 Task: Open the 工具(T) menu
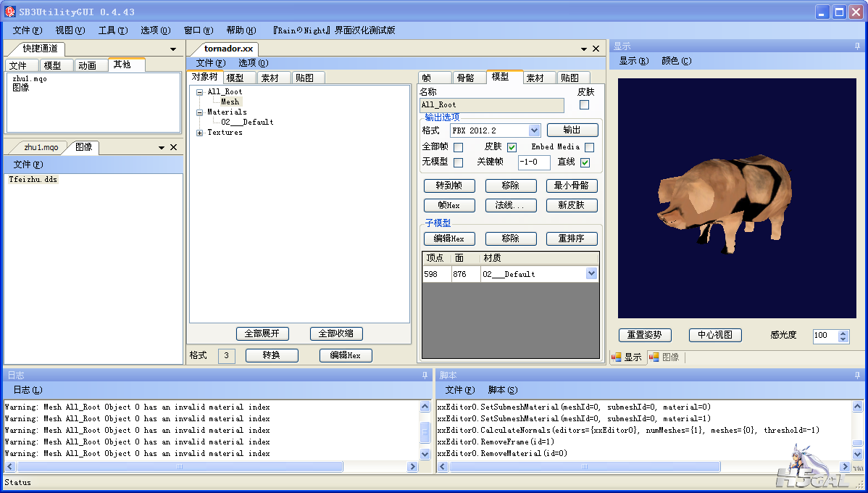pos(113,30)
